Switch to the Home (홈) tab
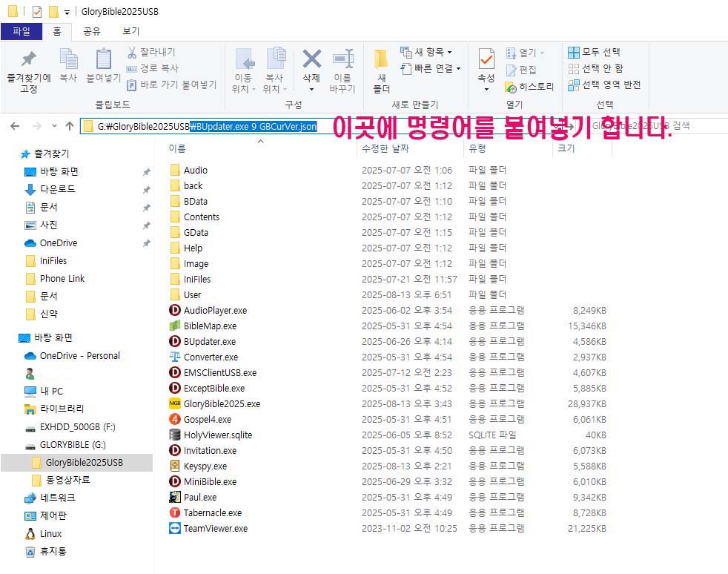The width and height of the screenshot is (728, 574). tap(56, 31)
